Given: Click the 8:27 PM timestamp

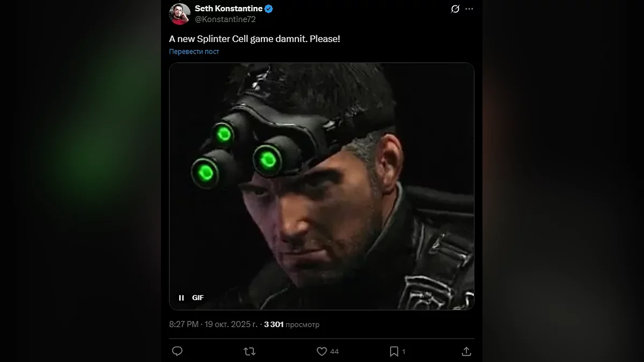Looking at the screenshot, I should point(185,324).
